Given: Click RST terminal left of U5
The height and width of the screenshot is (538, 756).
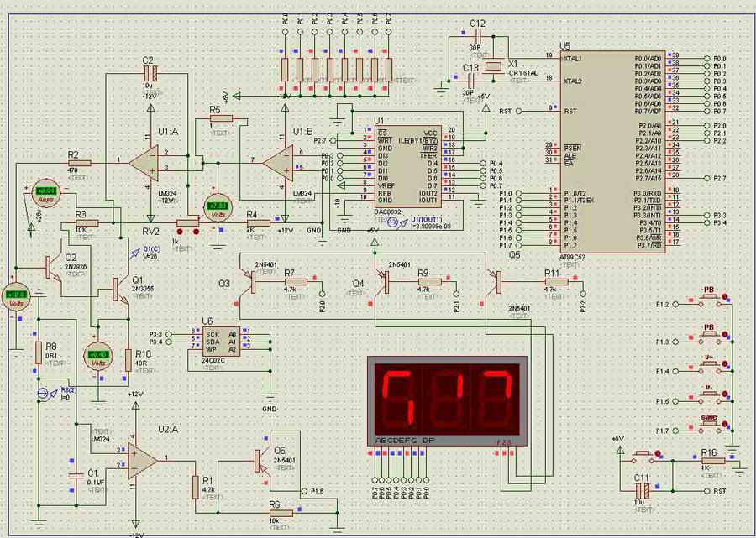Looking at the screenshot, I should point(519,112).
